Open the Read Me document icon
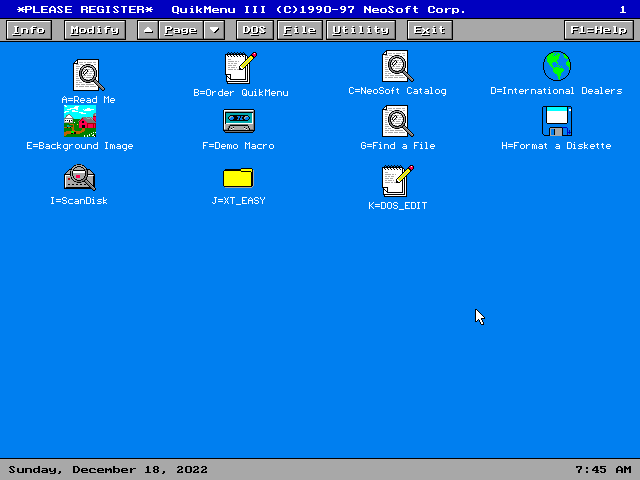The width and height of the screenshot is (640, 480). point(88,75)
